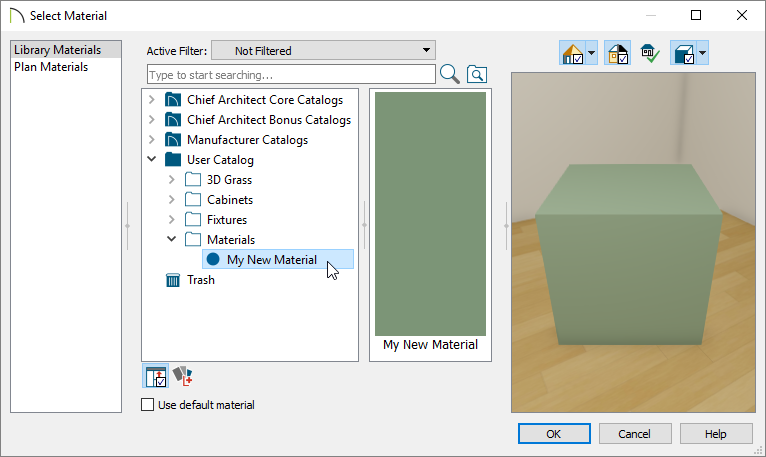Screen dimensions: 766x457
Task: Click the search text field
Action: click(x=291, y=75)
